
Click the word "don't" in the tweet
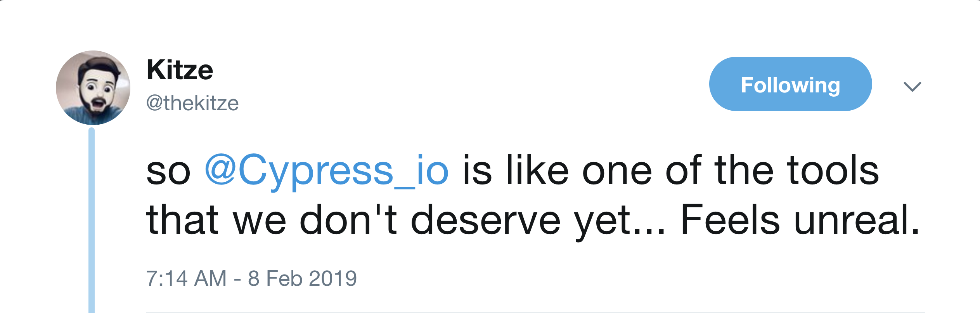tap(348, 220)
